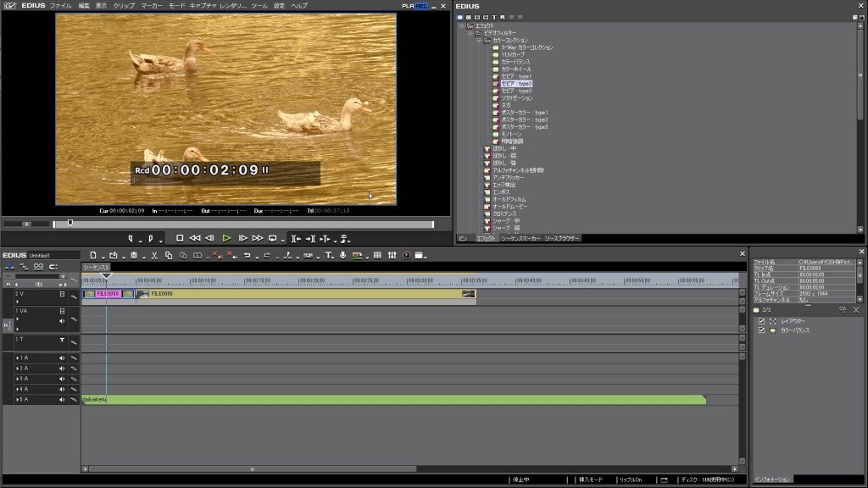Open the ファイル menu
The height and width of the screenshot is (488, 868).
click(x=61, y=6)
